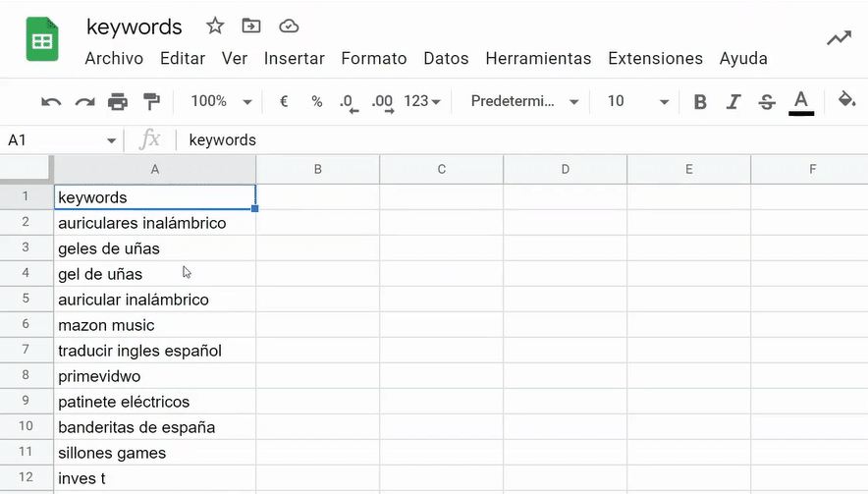Open the 100% zoom dropdown

pos(221,101)
